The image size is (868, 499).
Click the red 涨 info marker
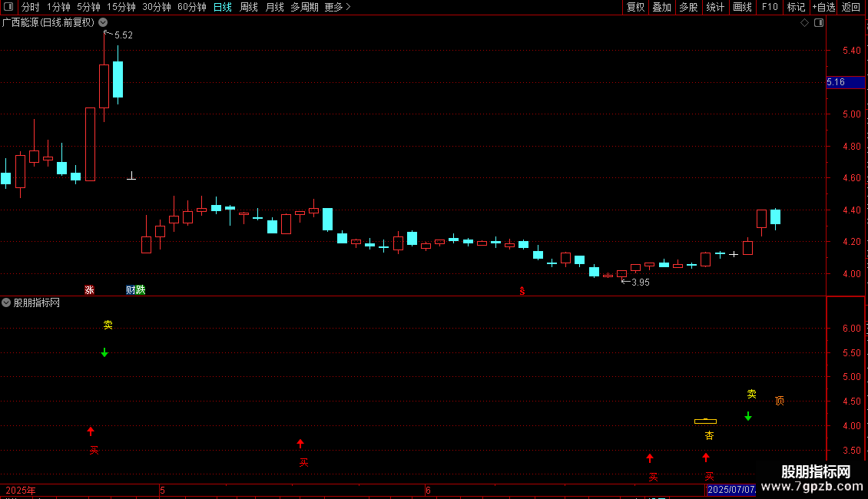pos(89,290)
